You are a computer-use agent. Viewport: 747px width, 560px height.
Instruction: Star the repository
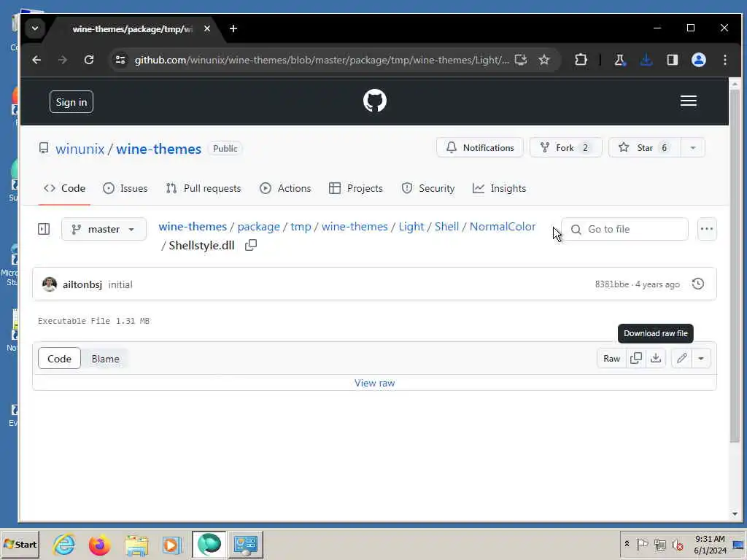point(645,147)
